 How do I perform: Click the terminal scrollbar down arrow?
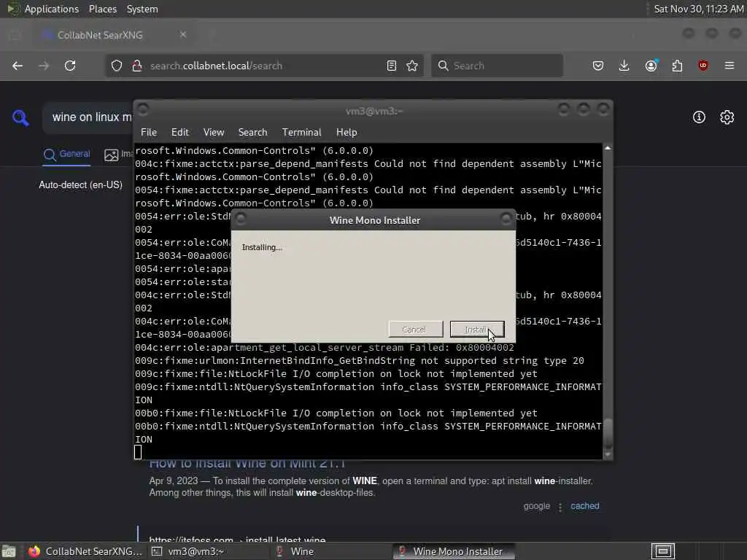tap(608, 455)
